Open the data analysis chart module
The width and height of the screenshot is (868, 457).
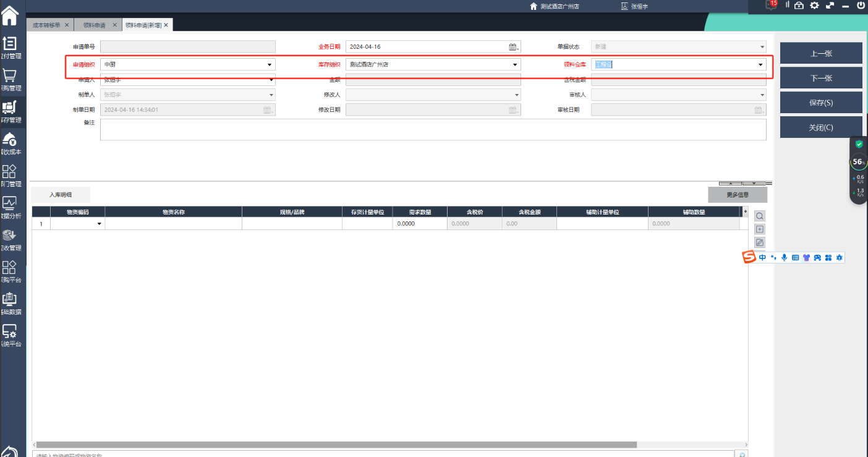coord(10,203)
